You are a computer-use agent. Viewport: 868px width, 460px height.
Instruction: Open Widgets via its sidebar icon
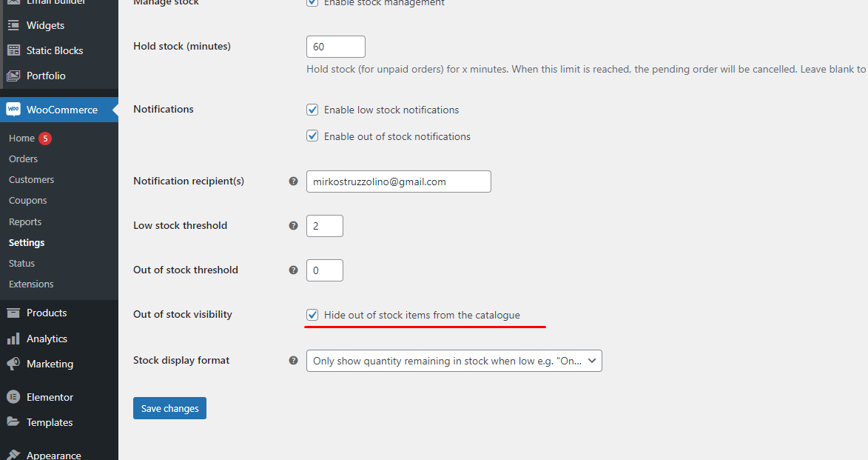13,25
